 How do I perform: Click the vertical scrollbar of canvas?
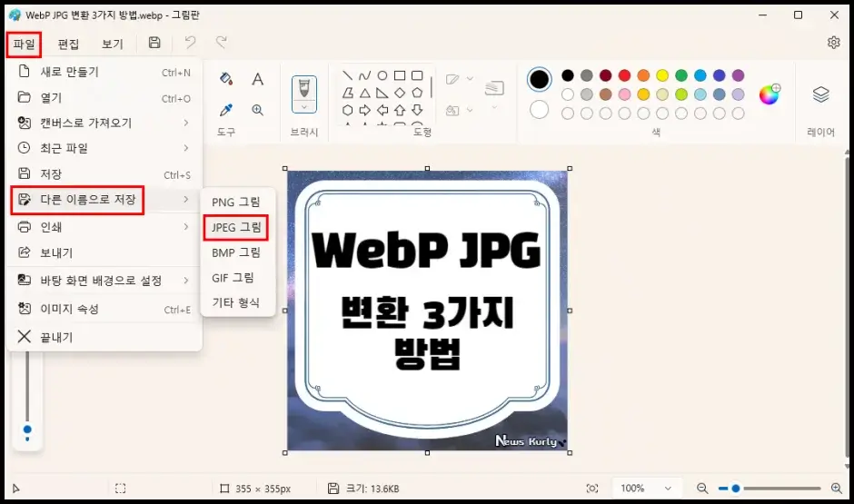pyautogui.click(x=847, y=308)
